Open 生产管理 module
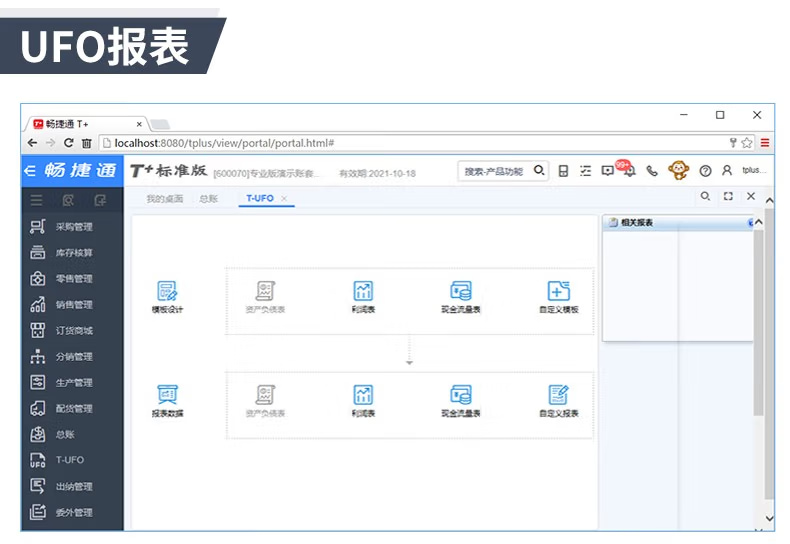This screenshot has height=544, width=790. tap(61, 382)
